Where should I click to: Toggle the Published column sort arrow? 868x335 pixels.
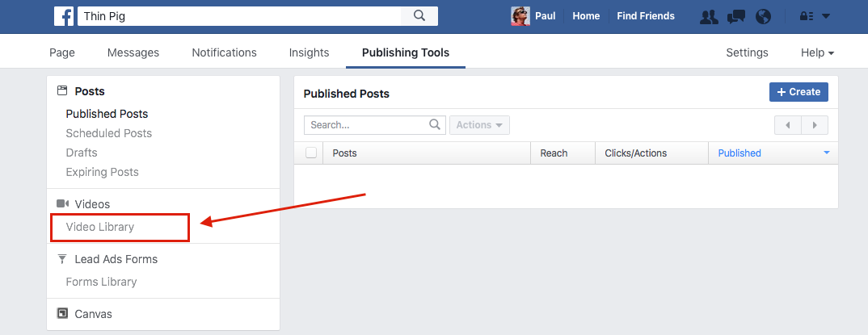pyautogui.click(x=827, y=153)
